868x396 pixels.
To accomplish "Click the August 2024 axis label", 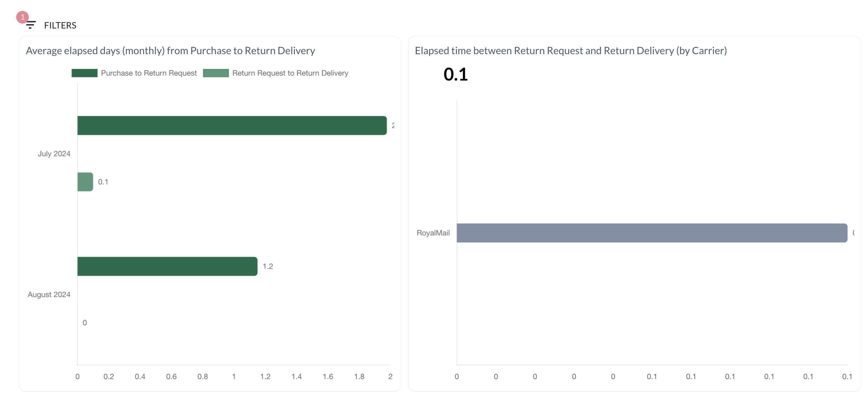I will [49, 294].
